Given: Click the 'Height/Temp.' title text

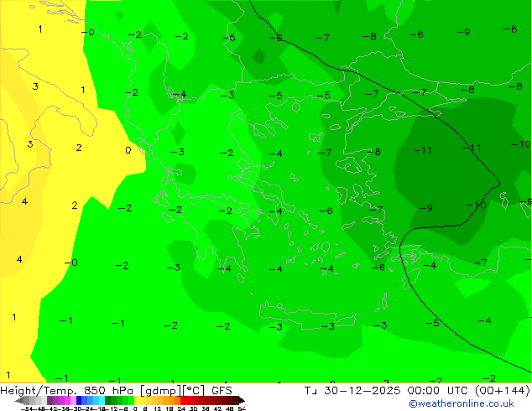Looking at the screenshot, I should (x=39, y=391).
